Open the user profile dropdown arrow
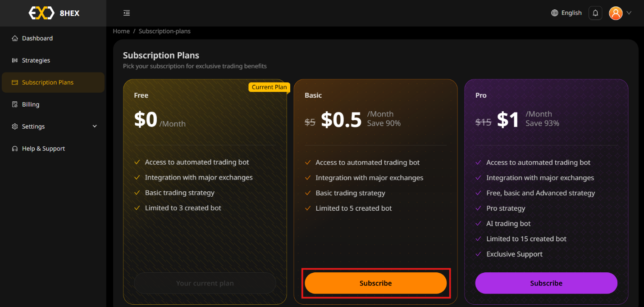Screen dimensions: 644x307 [x=630, y=13]
